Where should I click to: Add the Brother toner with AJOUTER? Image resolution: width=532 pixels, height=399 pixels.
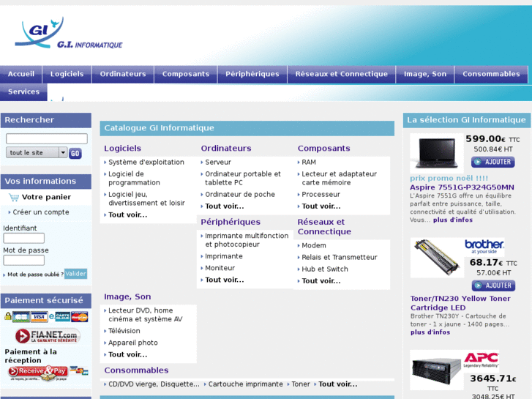click(x=493, y=286)
